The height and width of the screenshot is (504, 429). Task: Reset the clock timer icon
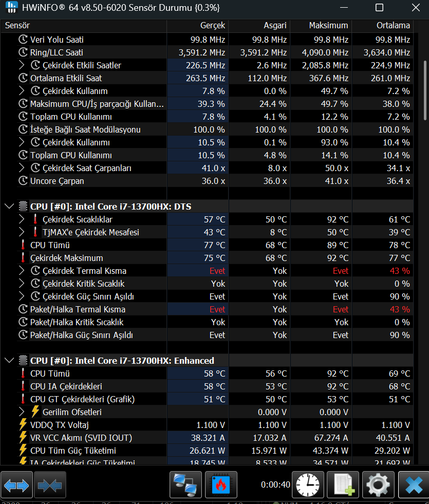pos(308,484)
